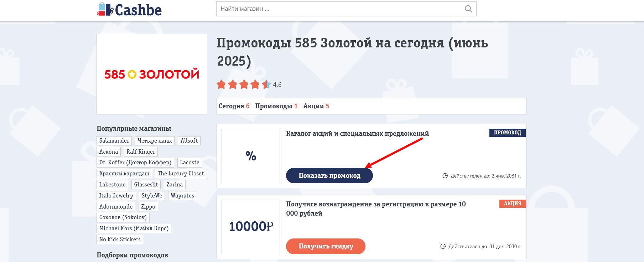This screenshot has height=262, width=644.
Task: Open Michael Kors (Майкл Корс) link
Action: click(x=134, y=228)
